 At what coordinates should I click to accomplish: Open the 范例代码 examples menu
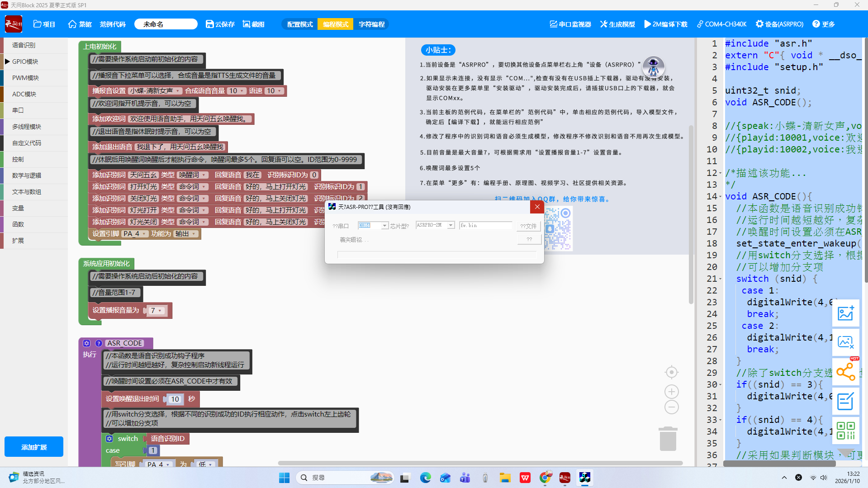pos(113,24)
